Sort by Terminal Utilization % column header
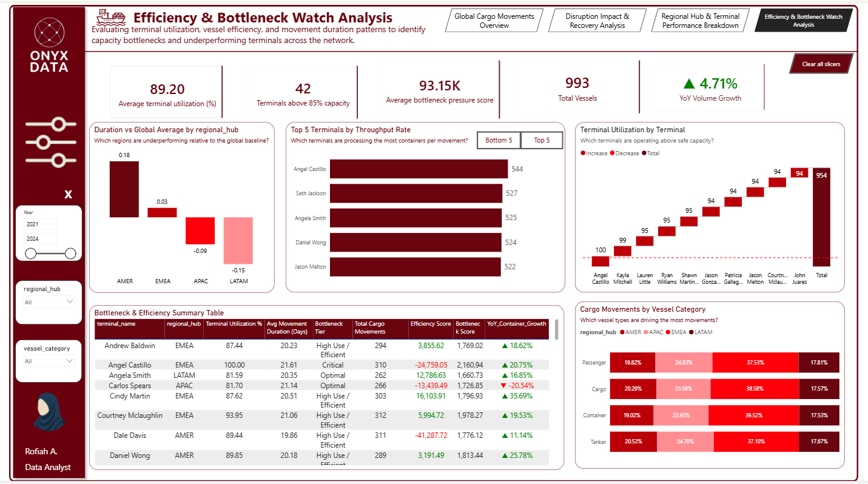 point(234,324)
